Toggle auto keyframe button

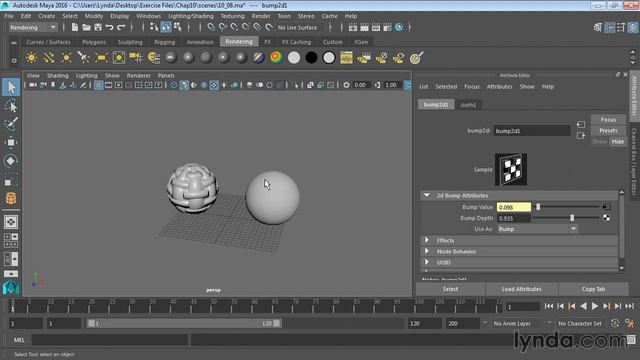[615, 323]
